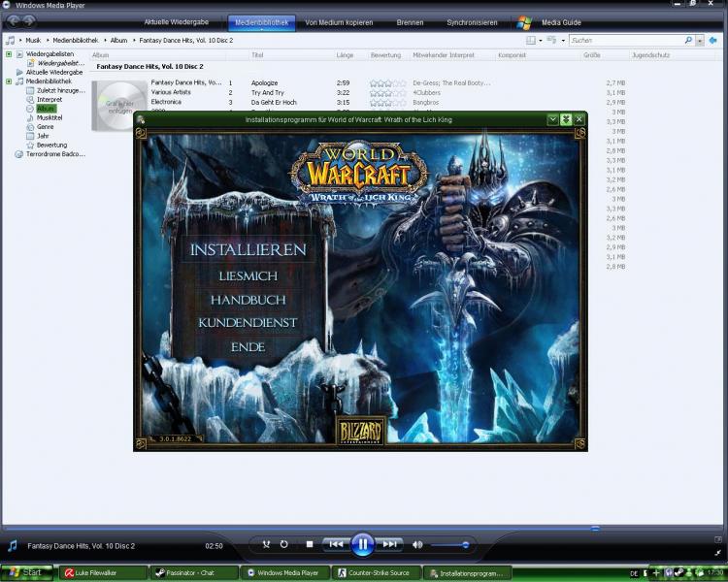Switch to the Brennen tab
The image size is (728, 582).
tap(410, 22)
